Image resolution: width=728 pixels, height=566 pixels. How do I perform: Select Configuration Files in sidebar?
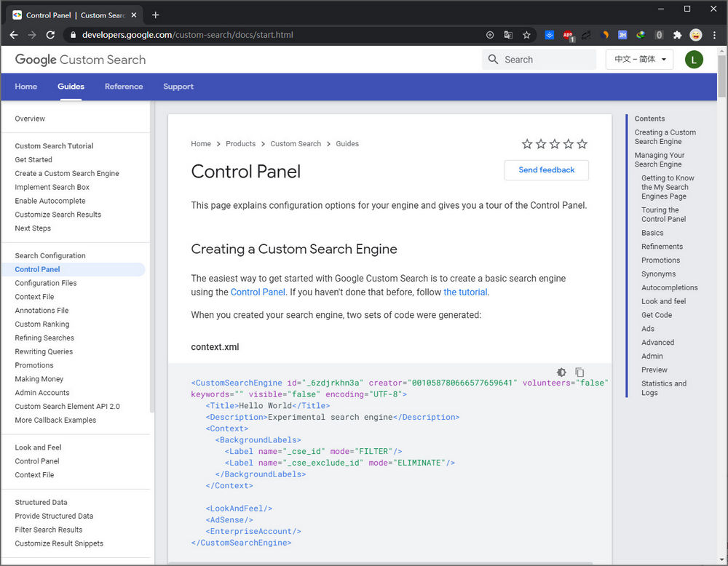point(46,283)
